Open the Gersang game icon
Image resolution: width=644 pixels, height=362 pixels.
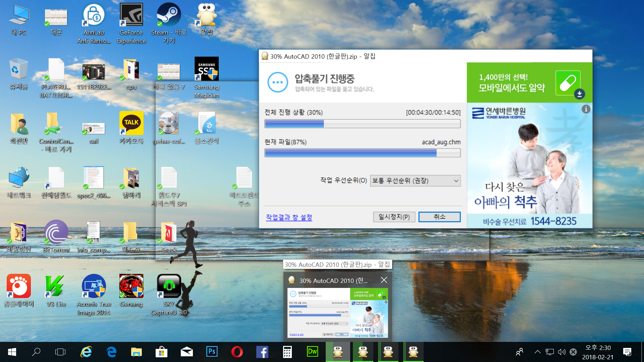tap(131, 291)
